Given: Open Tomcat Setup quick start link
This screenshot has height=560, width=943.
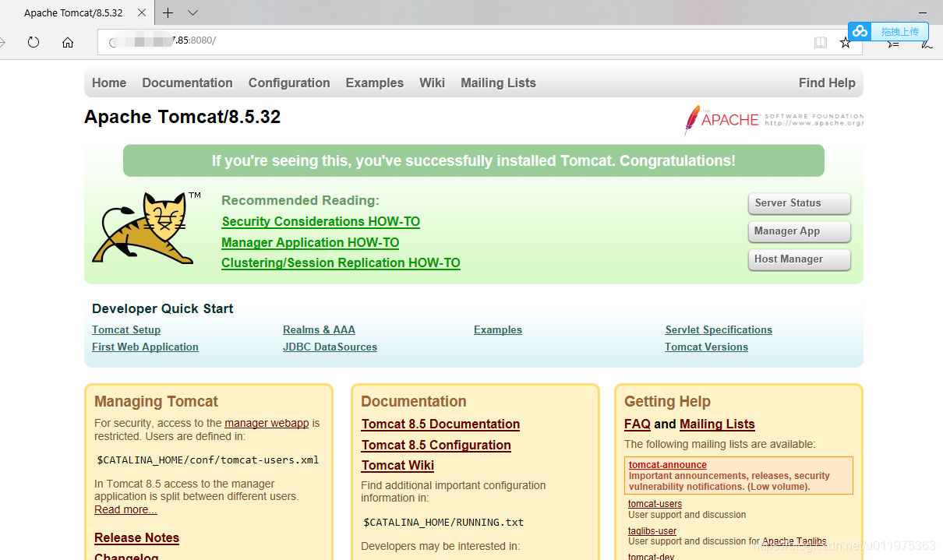Looking at the screenshot, I should pyautogui.click(x=126, y=330).
